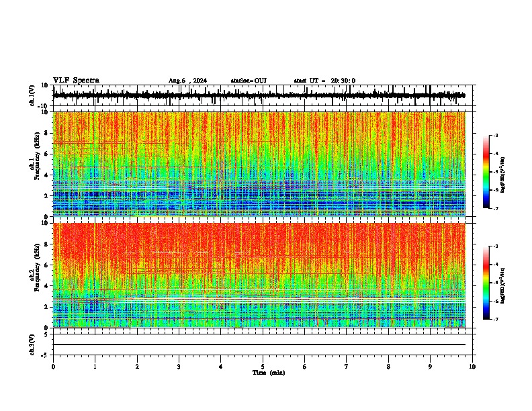This screenshot has width=532, height=411.
Task: Click the "VLF Spectra" plot title
Action: coord(76,81)
